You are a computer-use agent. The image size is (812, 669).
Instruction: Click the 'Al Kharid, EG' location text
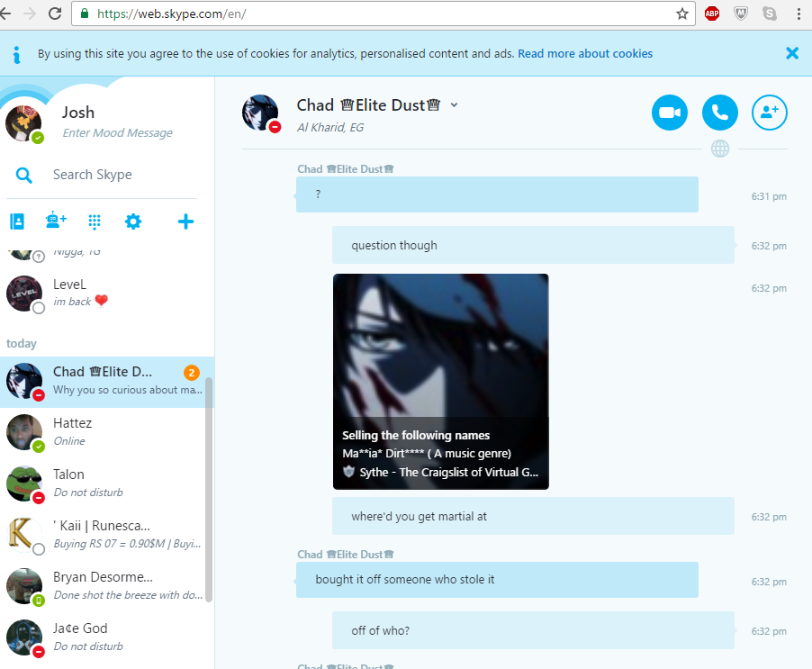point(330,127)
